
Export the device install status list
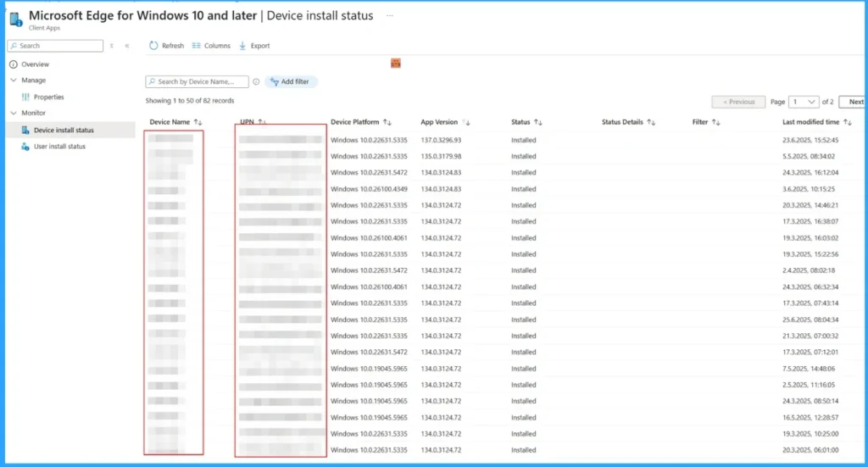pyautogui.click(x=254, y=46)
